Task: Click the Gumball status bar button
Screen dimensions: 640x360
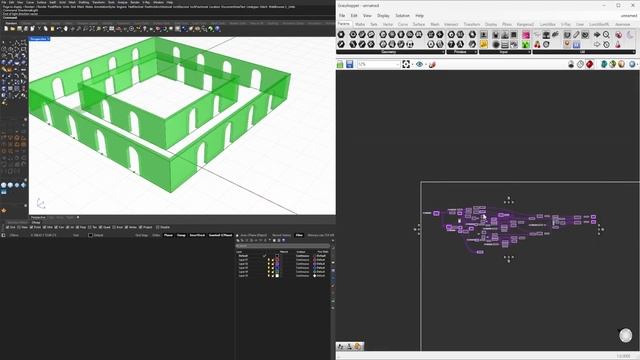Action: pyautogui.click(x=220, y=236)
